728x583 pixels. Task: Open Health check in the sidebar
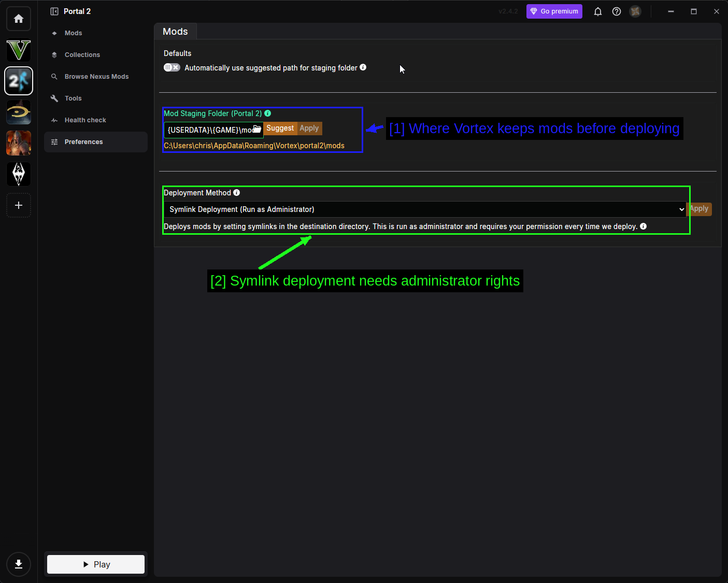tap(96, 120)
